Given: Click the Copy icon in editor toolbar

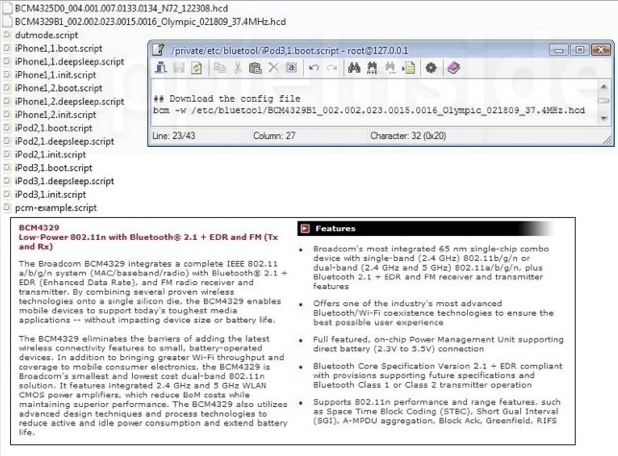Looking at the screenshot, I should point(220,68).
